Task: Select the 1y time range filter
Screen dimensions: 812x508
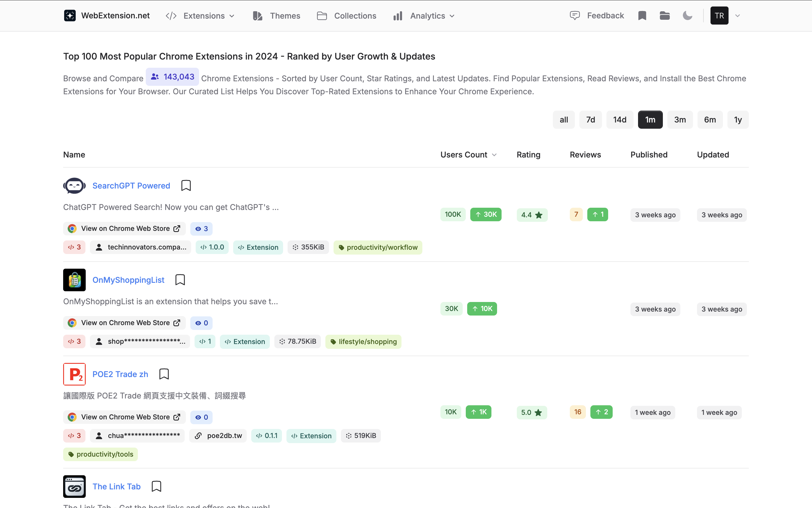Action: click(x=738, y=120)
